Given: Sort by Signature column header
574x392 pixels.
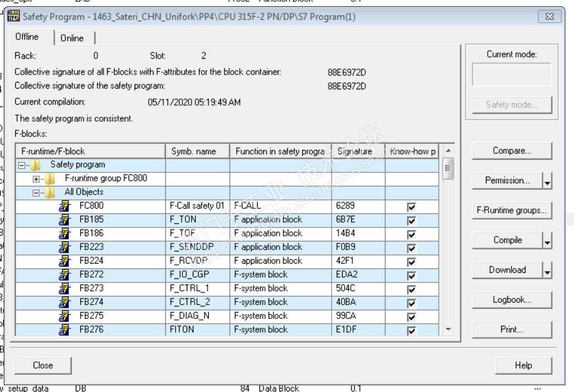Looking at the screenshot, I should click(x=359, y=151).
